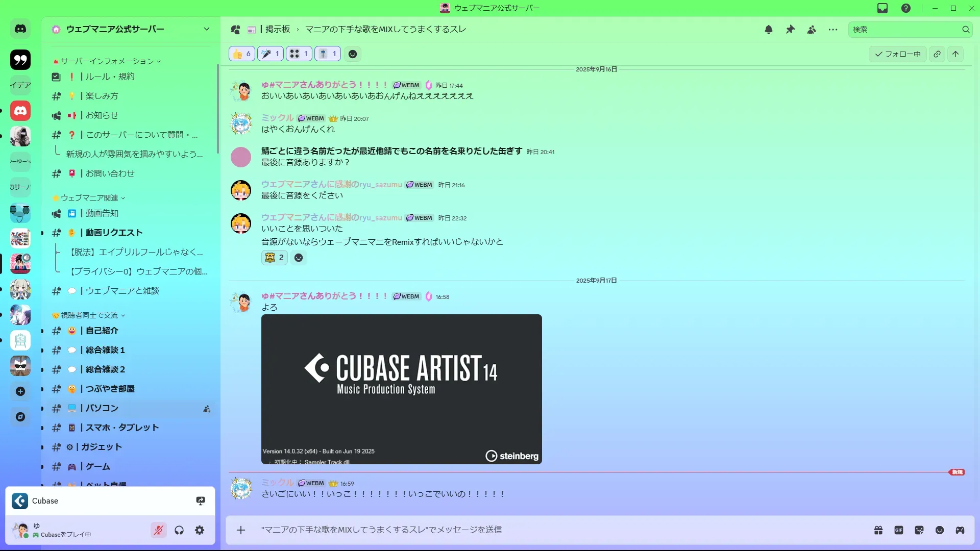Click the Discord home icon
Screen dimensions: 980x551
coord(20,29)
